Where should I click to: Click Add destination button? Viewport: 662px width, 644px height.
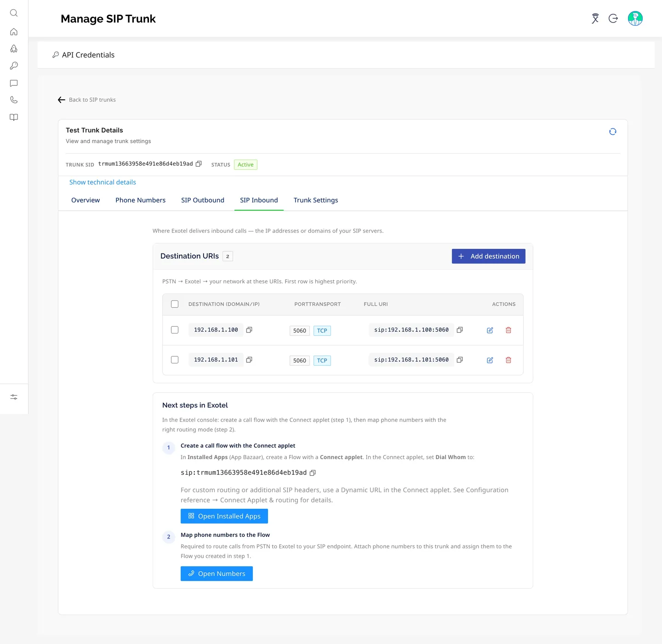click(x=489, y=256)
